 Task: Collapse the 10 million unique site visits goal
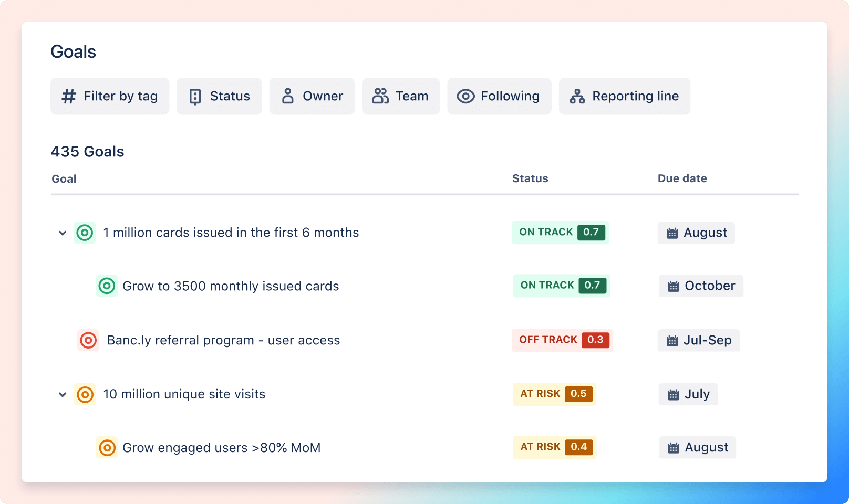[x=63, y=394]
